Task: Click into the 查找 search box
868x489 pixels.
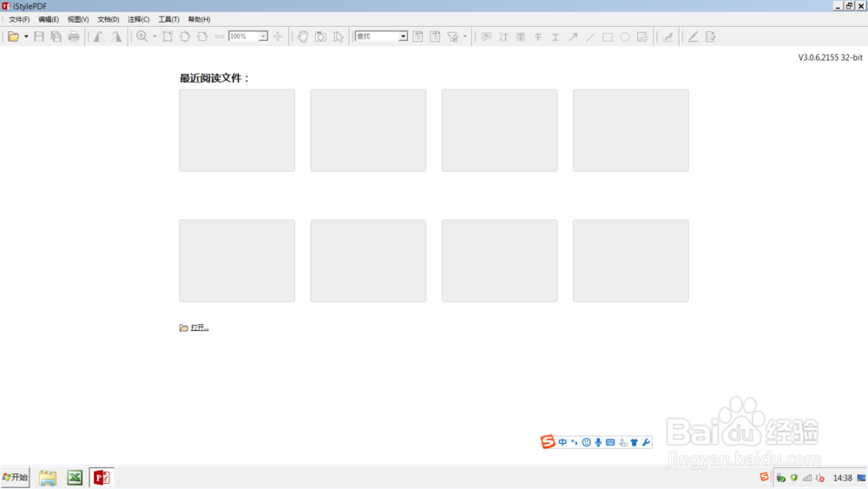Action: (x=377, y=36)
